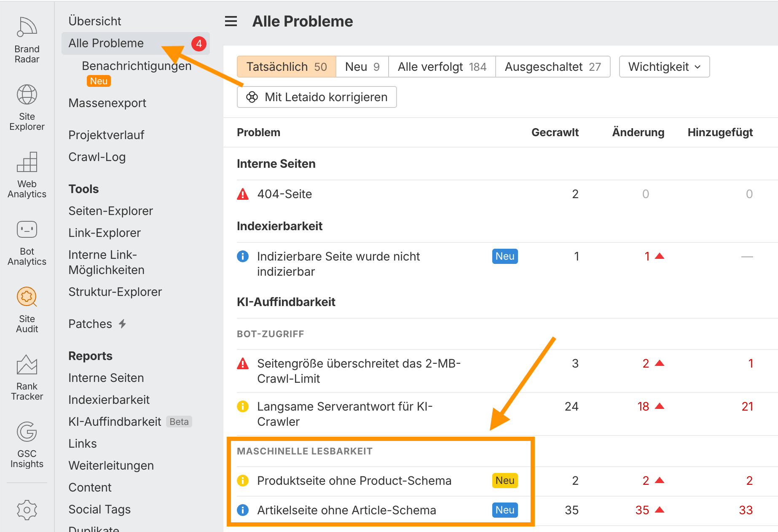The image size is (778, 532).
Task: Open Übersicht in the left menu
Action: point(95,21)
